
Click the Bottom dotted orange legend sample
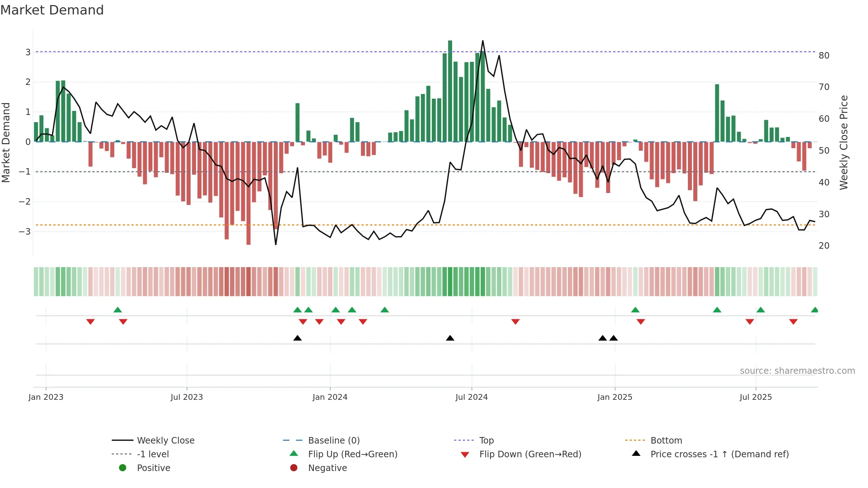(x=635, y=440)
